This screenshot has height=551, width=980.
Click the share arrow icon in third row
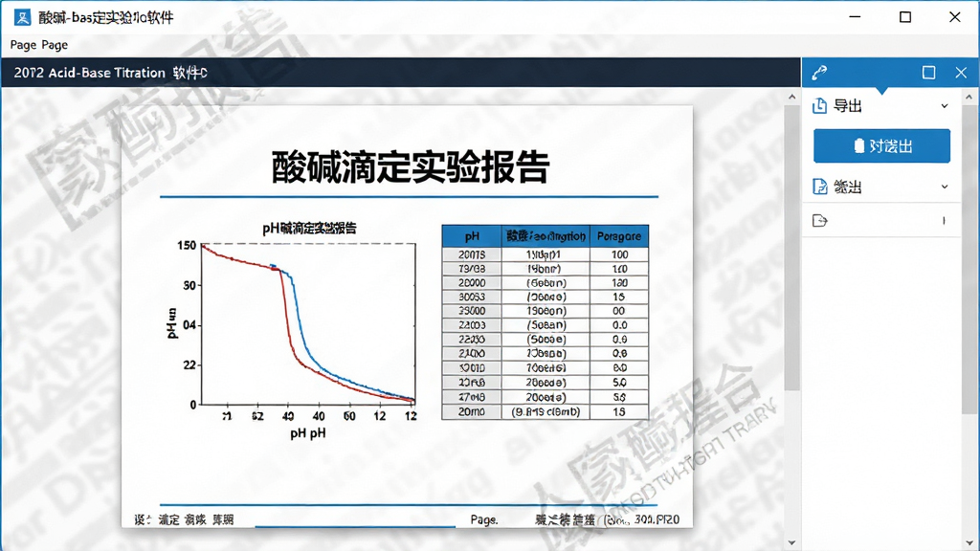pyautogui.click(x=819, y=221)
